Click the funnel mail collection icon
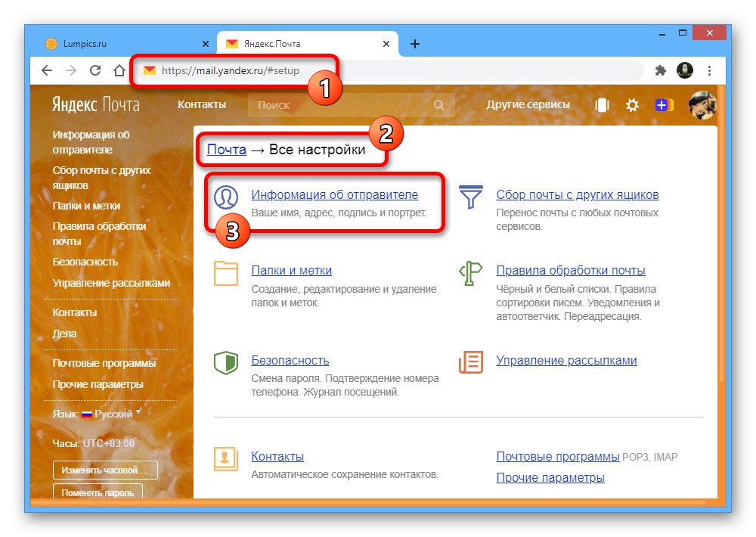The image size is (756, 537). click(x=470, y=197)
